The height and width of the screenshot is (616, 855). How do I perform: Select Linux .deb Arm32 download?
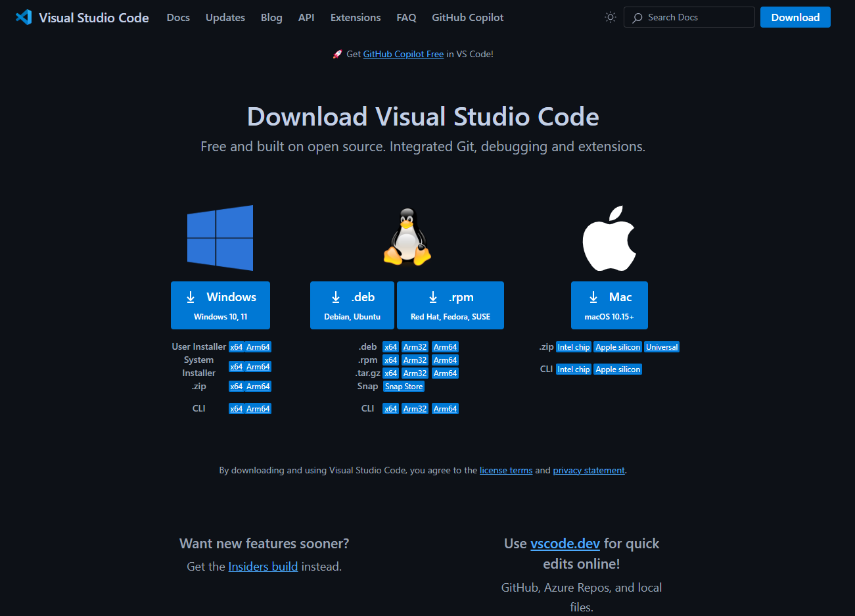point(415,347)
